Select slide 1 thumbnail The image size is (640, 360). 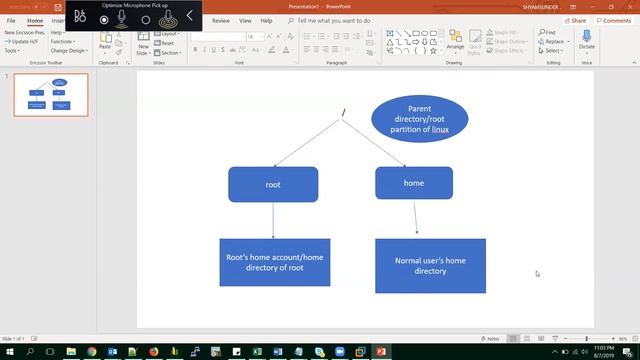tap(51, 95)
